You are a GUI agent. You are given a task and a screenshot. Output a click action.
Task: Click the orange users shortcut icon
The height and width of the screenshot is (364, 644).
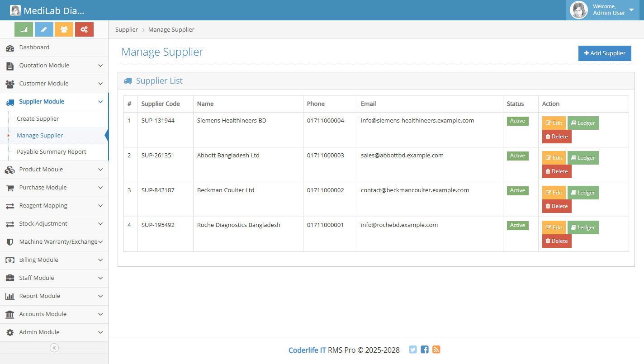click(64, 29)
